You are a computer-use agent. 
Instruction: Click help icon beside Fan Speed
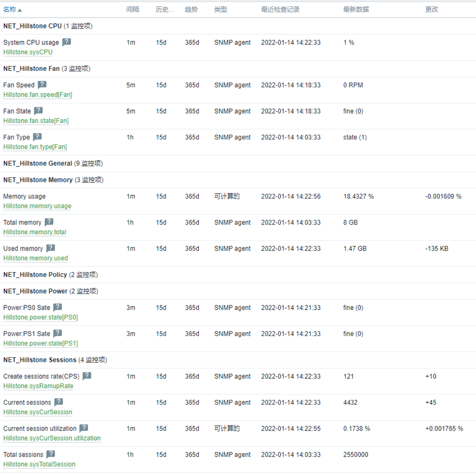tap(42, 85)
